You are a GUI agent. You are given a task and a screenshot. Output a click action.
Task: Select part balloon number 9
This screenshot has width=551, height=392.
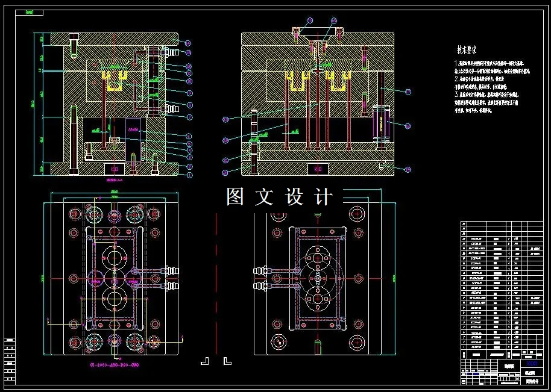click(190, 93)
